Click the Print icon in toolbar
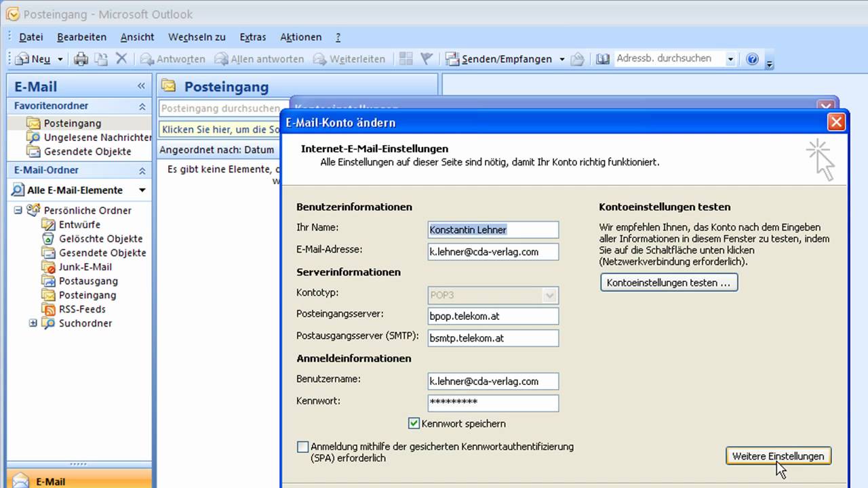 tap(81, 59)
